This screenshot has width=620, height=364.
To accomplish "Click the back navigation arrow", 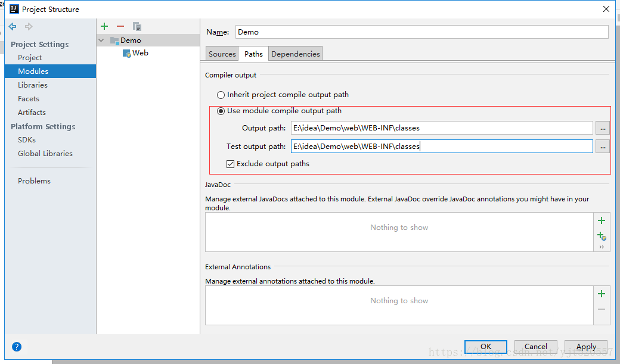I will (x=13, y=26).
